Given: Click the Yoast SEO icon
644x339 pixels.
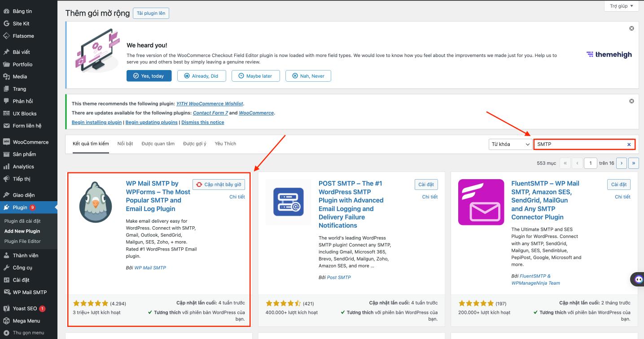Looking at the screenshot, I should [x=6, y=308].
